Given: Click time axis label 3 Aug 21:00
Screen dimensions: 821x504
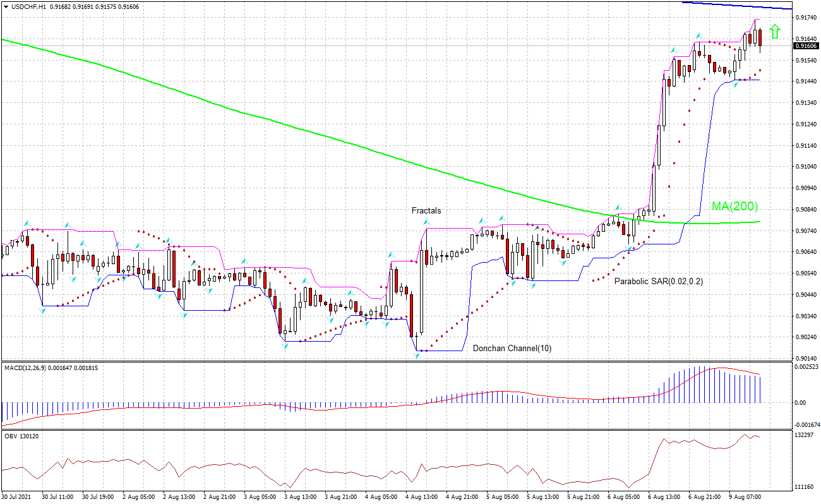Looking at the screenshot, I should [x=341, y=497].
